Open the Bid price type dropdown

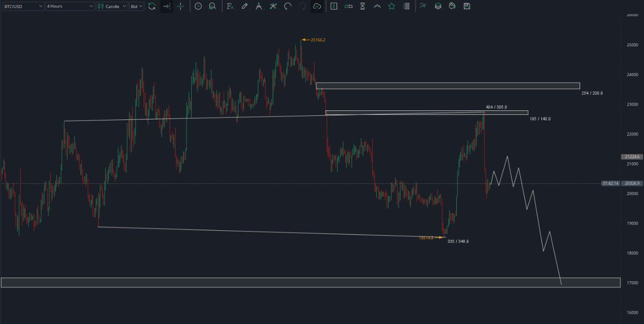coord(137,6)
